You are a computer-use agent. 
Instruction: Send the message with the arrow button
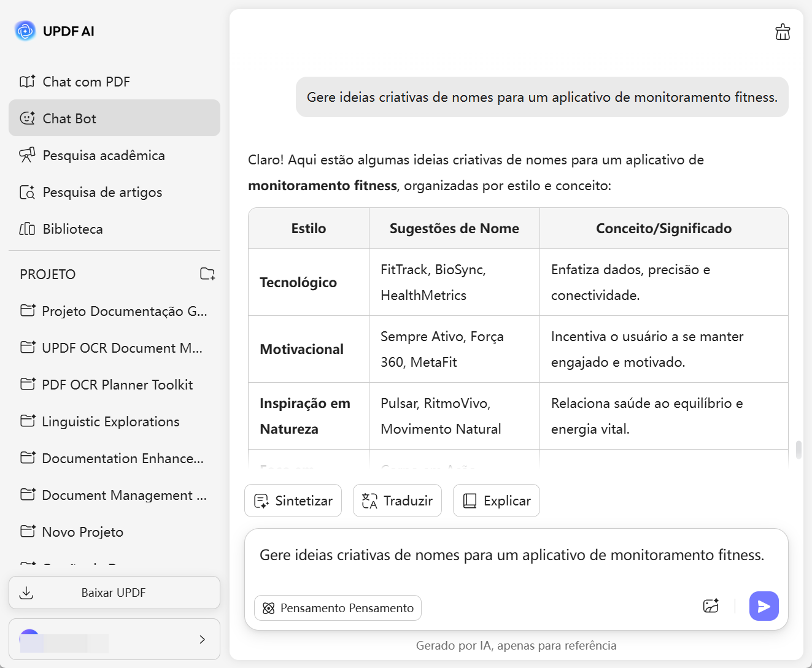pyautogui.click(x=764, y=606)
